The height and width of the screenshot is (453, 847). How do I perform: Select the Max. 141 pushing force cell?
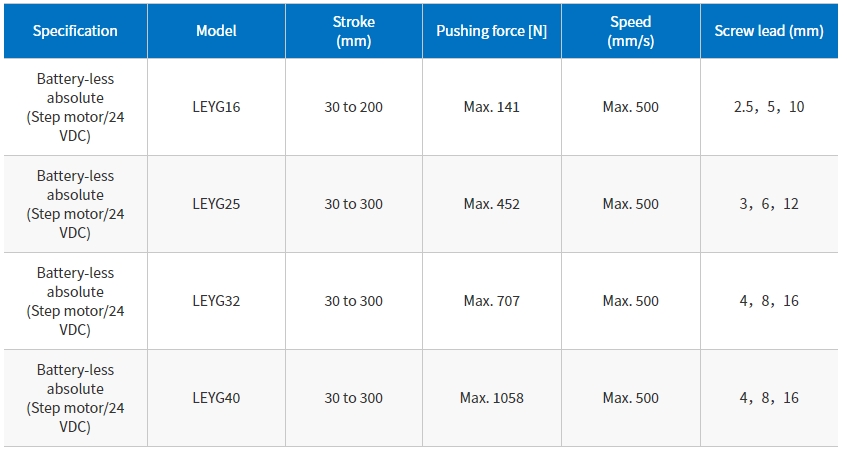[x=492, y=107]
